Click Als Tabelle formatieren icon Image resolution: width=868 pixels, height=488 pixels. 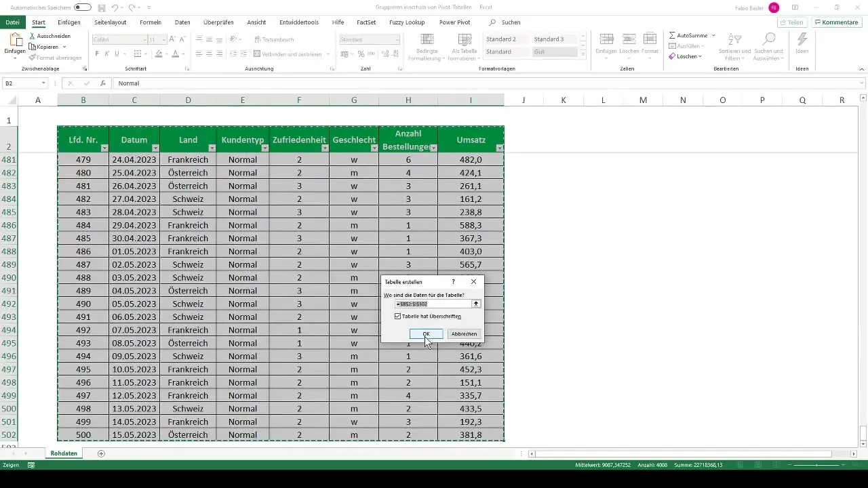point(464,39)
